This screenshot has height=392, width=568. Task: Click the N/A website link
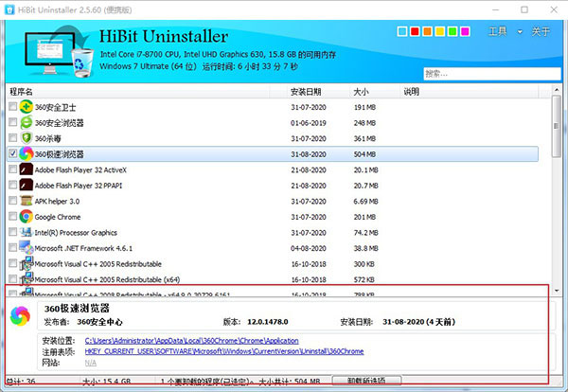coord(91,363)
